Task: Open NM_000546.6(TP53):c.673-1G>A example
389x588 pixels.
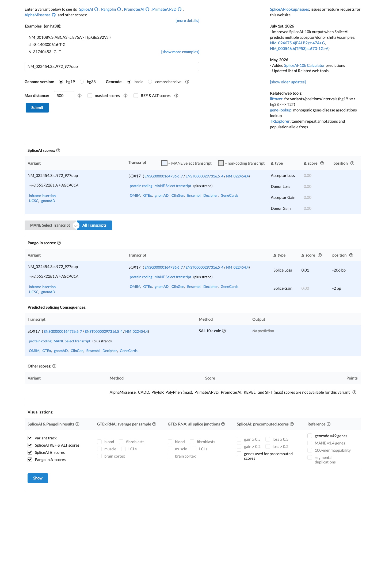Action: (x=299, y=49)
